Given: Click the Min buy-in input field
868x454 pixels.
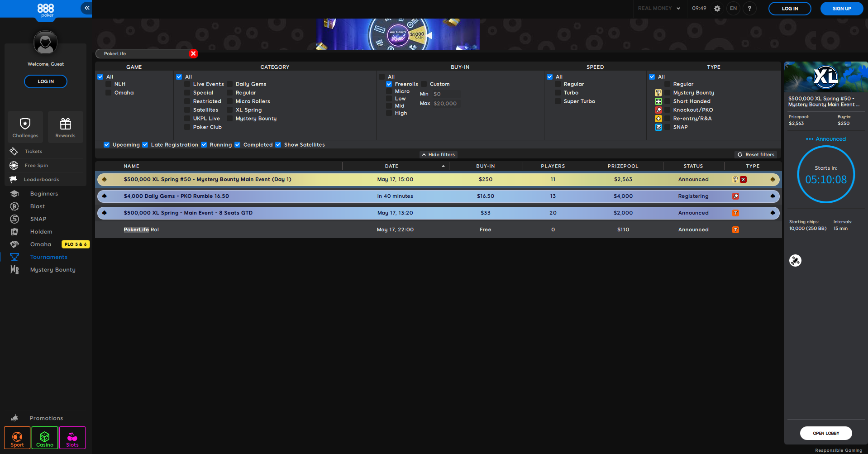Looking at the screenshot, I should [x=446, y=94].
